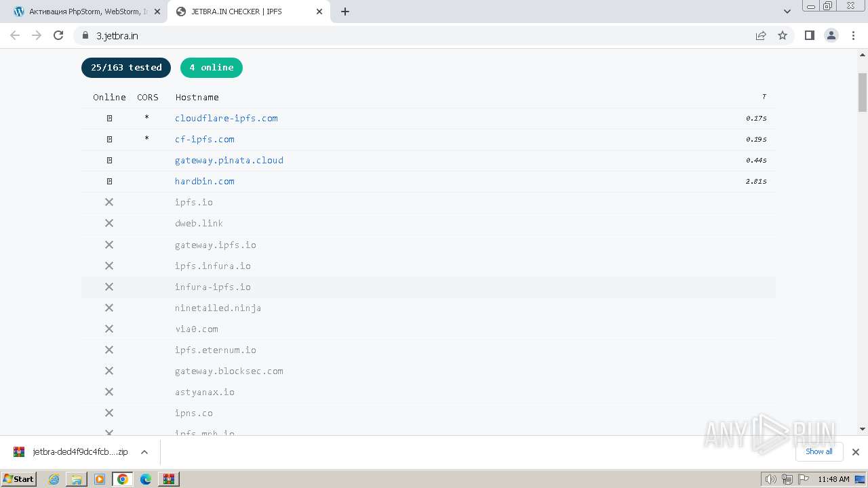This screenshot has height=488, width=868.
Task: Open WinRAR from the taskbar
Action: 168,479
